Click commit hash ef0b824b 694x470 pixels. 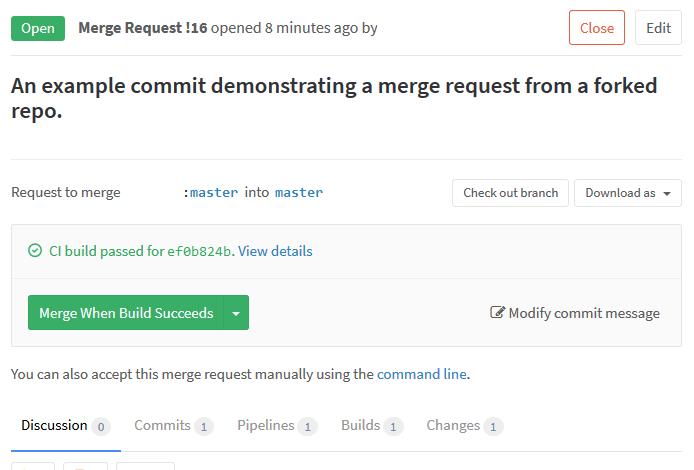(199, 251)
